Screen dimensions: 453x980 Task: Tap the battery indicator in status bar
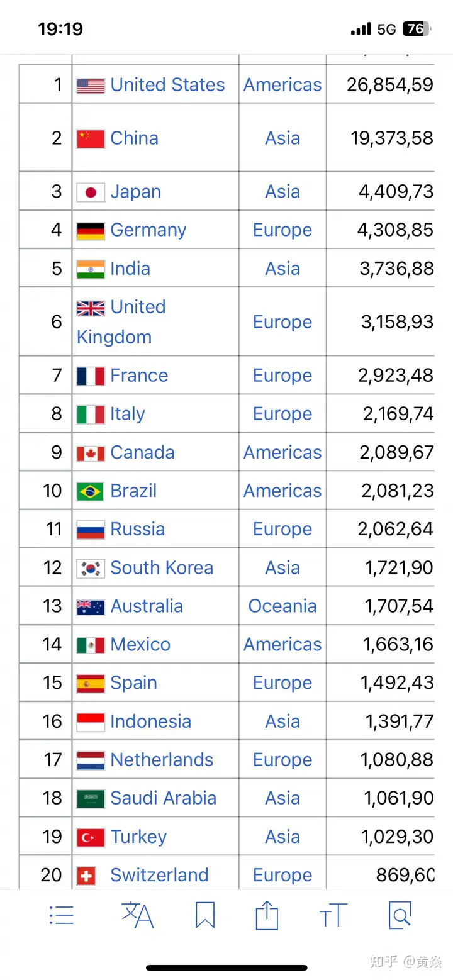click(417, 29)
